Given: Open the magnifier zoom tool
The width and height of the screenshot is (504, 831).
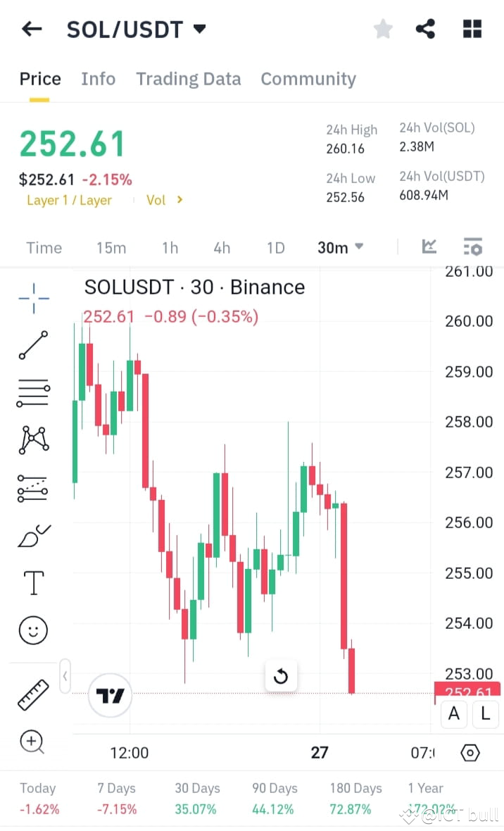Looking at the screenshot, I should pyautogui.click(x=33, y=742).
